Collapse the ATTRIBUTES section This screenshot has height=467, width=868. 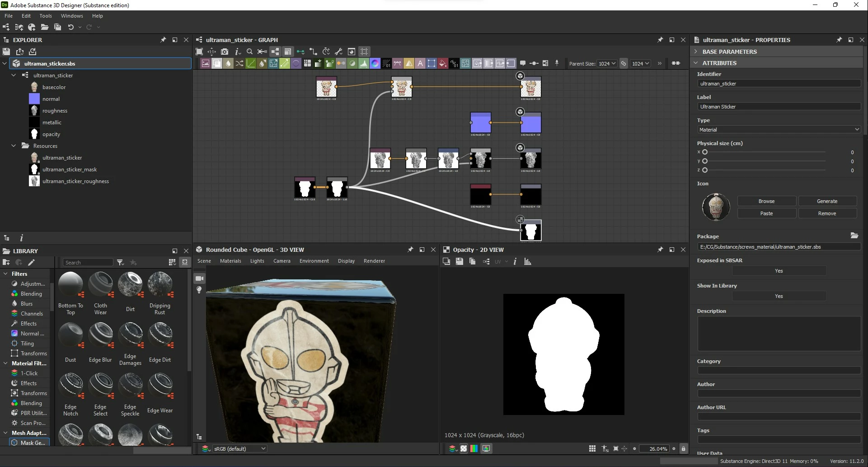pyautogui.click(x=696, y=63)
